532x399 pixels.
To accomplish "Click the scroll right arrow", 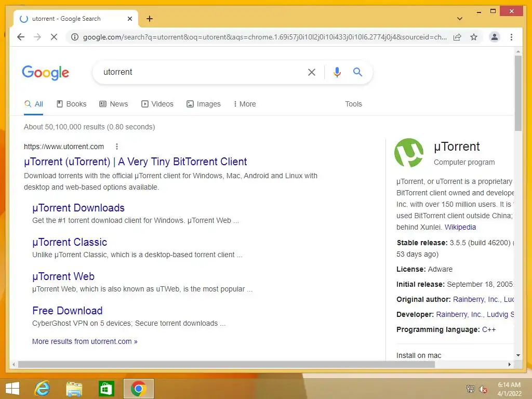I will (509, 364).
